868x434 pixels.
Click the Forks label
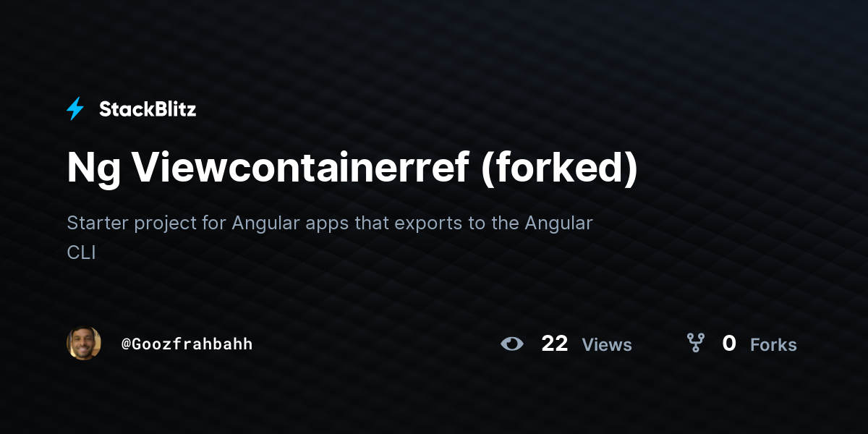point(773,345)
